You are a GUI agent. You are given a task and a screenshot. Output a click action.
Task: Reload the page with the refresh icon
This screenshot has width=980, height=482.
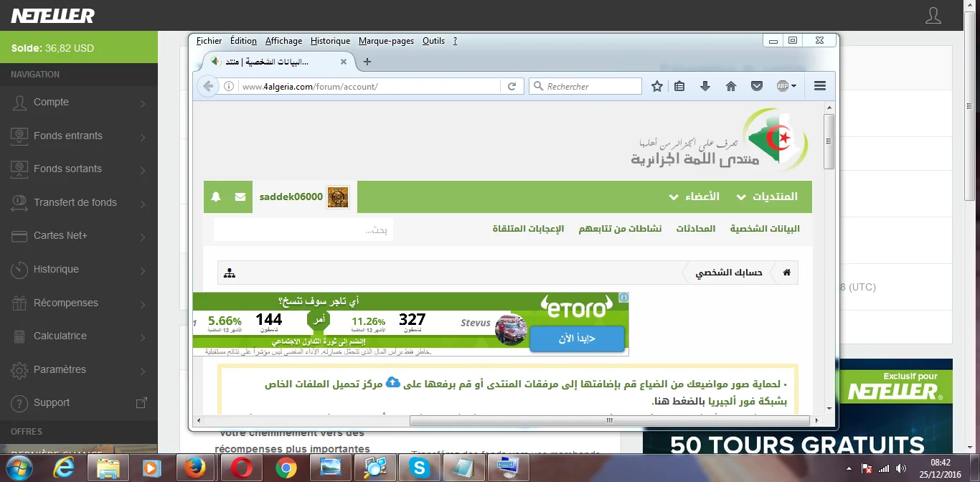pyautogui.click(x=512, y=86)
